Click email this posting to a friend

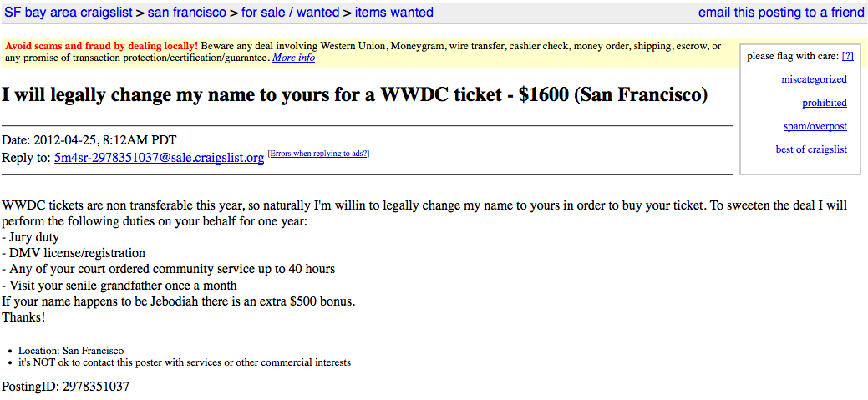(781, 13)
